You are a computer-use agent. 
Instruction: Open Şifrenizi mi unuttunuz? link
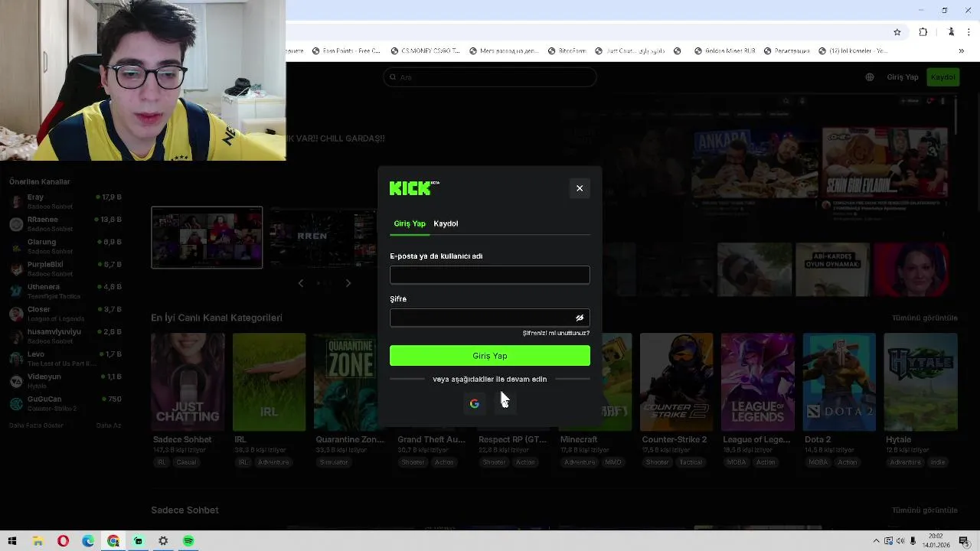(x=556, y=333)
